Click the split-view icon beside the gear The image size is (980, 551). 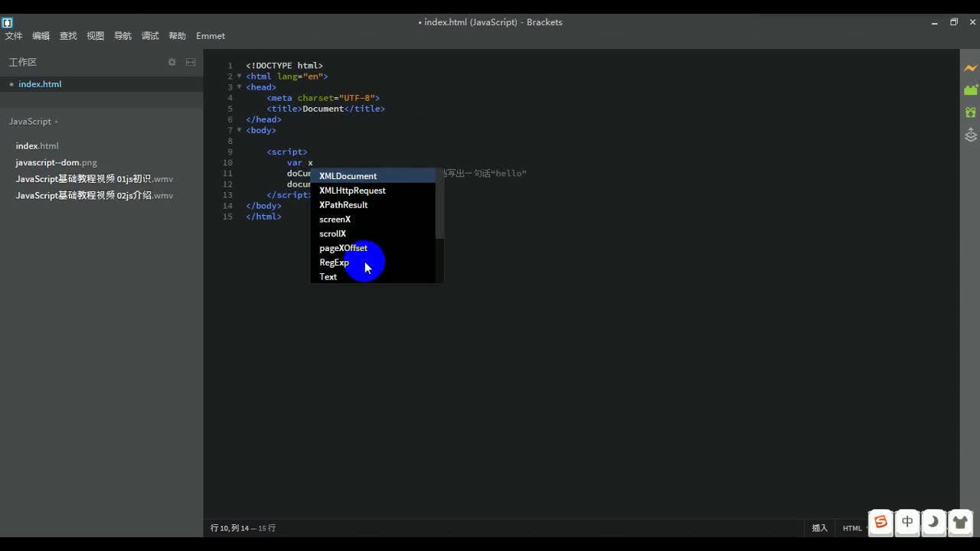pyautogui.click(x=190, y=62)
